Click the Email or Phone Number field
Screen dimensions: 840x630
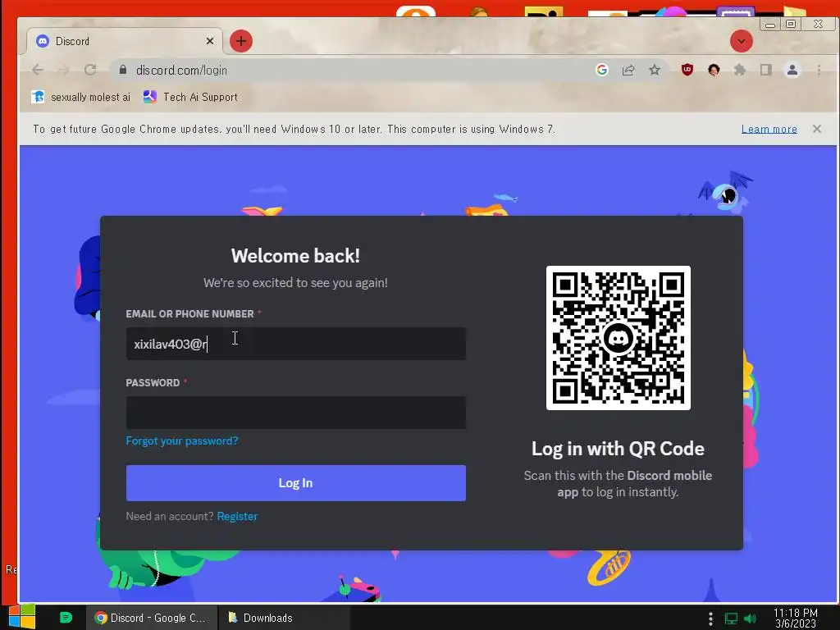tap(295, 344)
